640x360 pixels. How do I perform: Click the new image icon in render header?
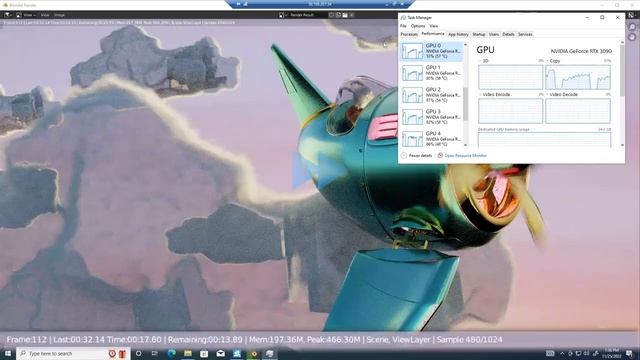coord(338,15)
